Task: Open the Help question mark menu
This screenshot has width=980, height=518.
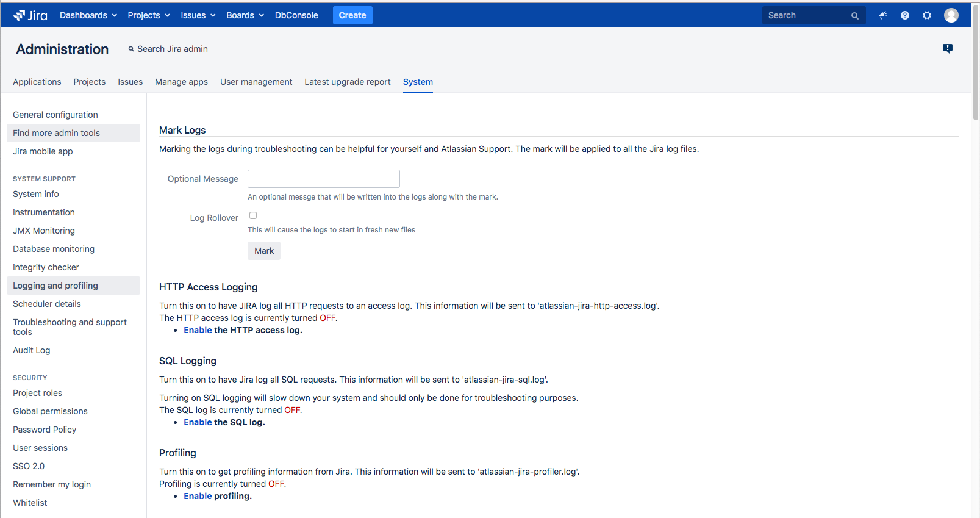Action: [905, 15]
